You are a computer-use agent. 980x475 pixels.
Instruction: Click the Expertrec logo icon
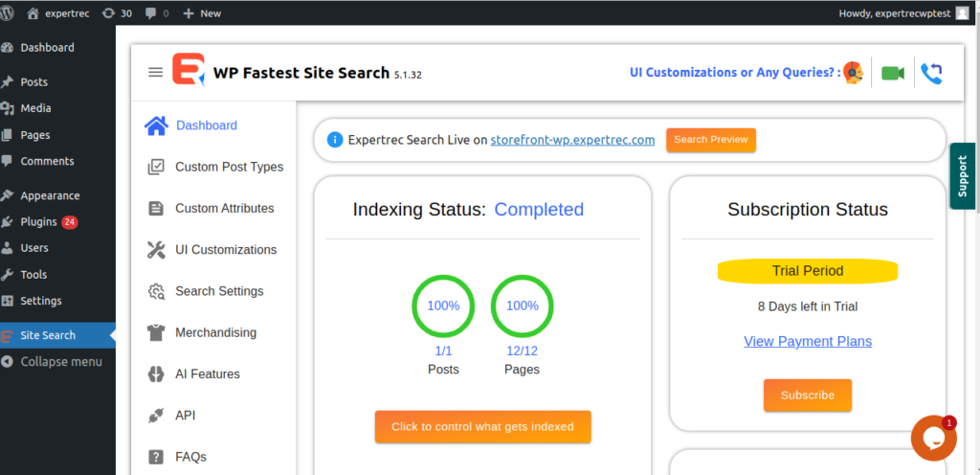(x=188, y=71)
